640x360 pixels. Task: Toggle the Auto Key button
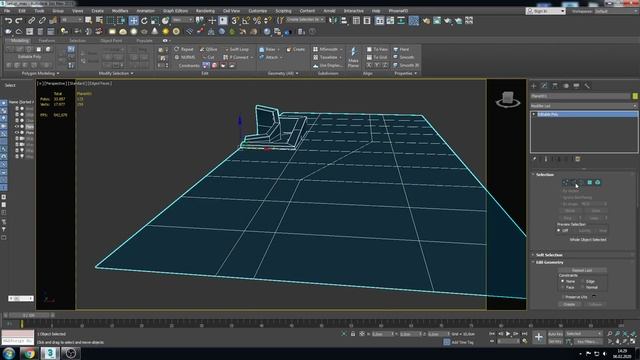(x=555, y=334)
